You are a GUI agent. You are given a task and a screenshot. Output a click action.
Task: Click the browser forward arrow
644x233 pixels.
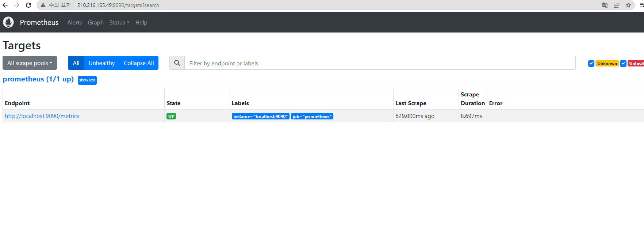[x=17, y=5]
